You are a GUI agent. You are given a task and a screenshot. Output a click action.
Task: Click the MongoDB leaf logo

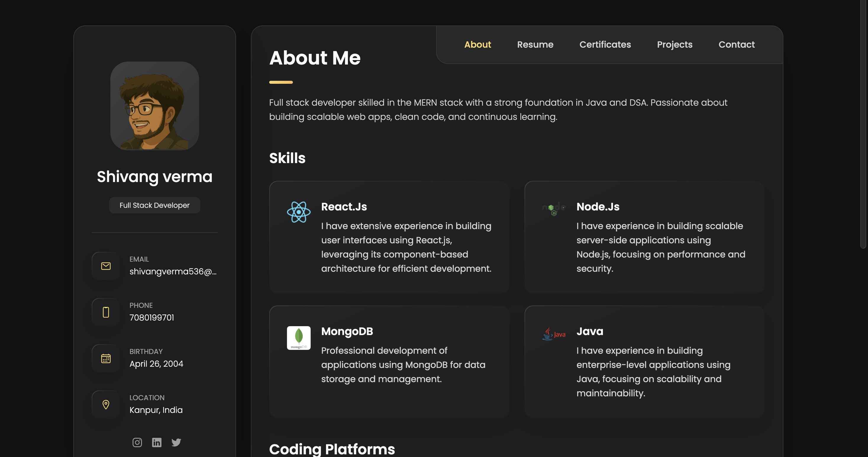(299, 338)
